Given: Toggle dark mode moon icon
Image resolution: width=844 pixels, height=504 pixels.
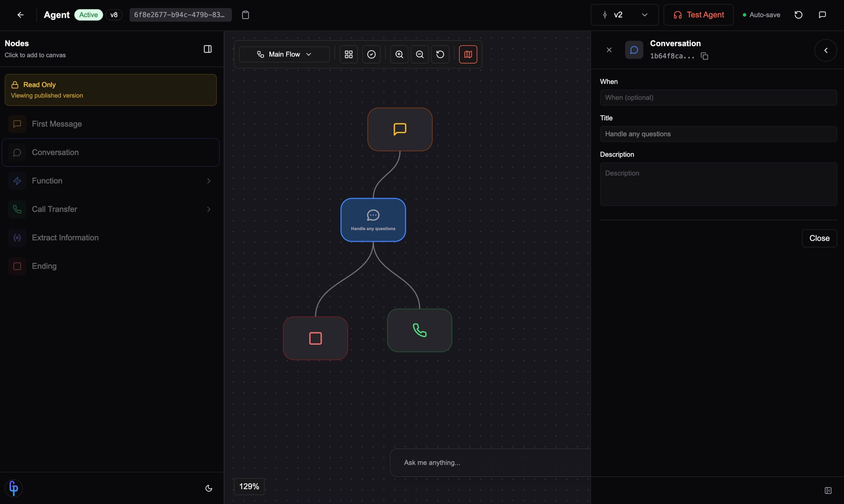Looking at the screenshot, I should click(209, 488).
